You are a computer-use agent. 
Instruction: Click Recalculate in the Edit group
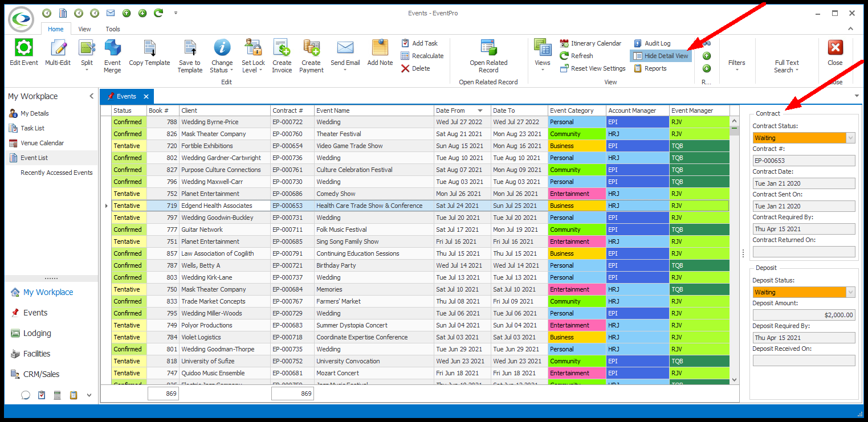coord(422,56)
